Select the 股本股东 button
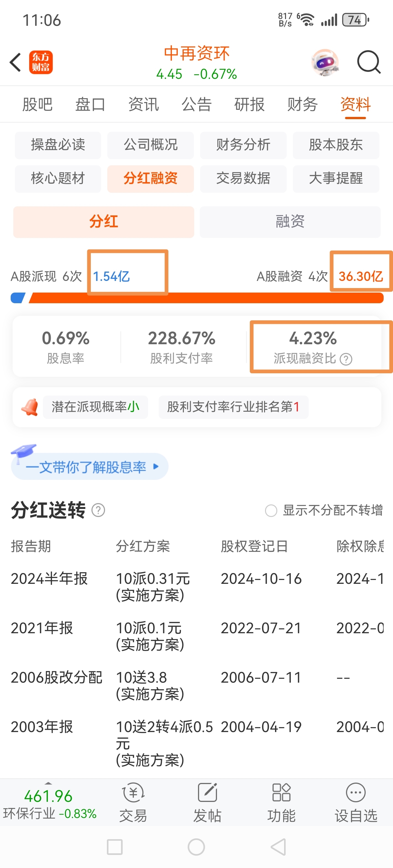The height and width of the screenshot is (868, 393). [336, 145]
